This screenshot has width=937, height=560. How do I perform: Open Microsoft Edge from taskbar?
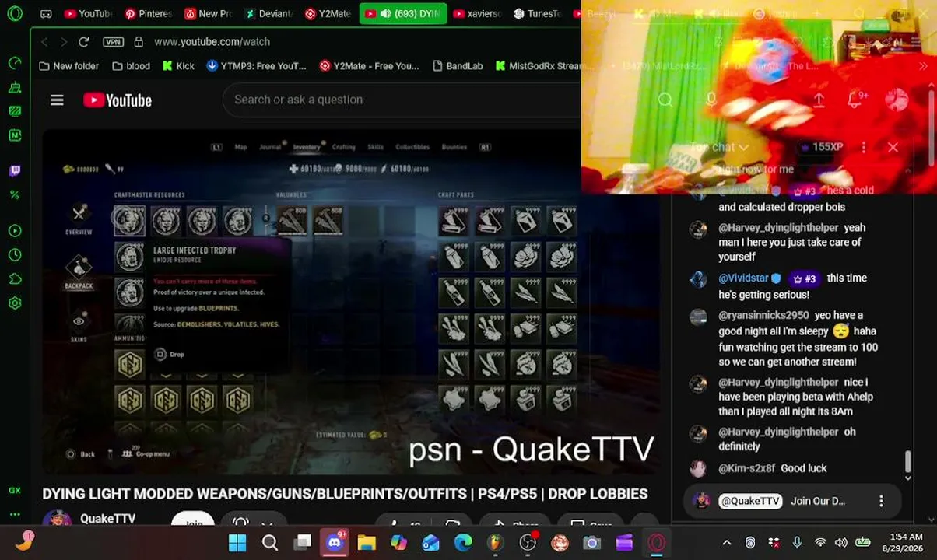click(x=463, y=543)
